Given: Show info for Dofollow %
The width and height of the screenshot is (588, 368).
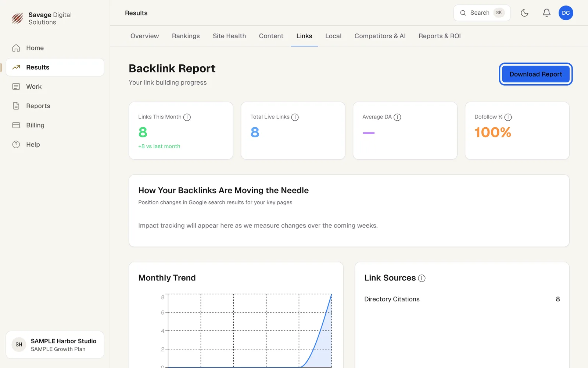Looking at the screenshot, I should pyautogui.click(x=508, y=117).
